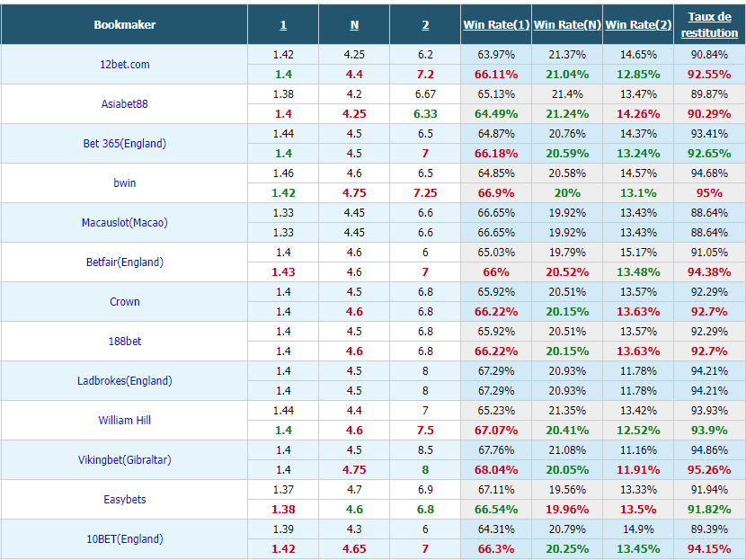Sort by the N column header

click(354, 25)
